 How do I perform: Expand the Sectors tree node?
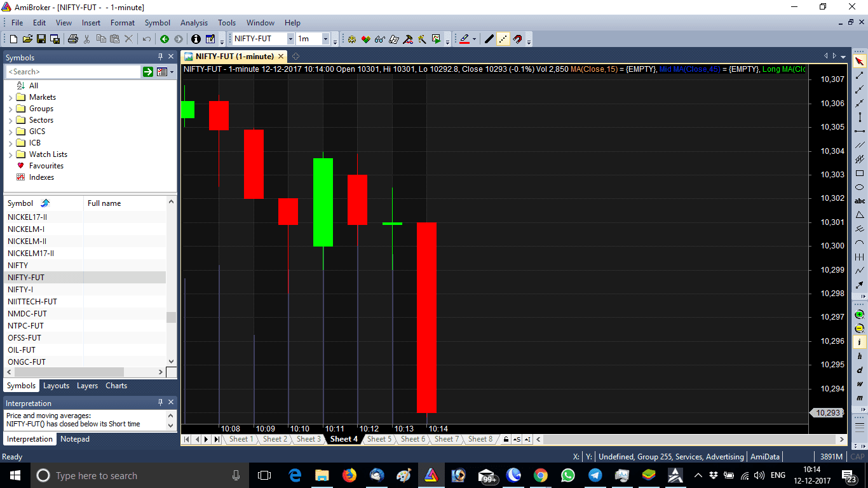click(x=10, y=121)
